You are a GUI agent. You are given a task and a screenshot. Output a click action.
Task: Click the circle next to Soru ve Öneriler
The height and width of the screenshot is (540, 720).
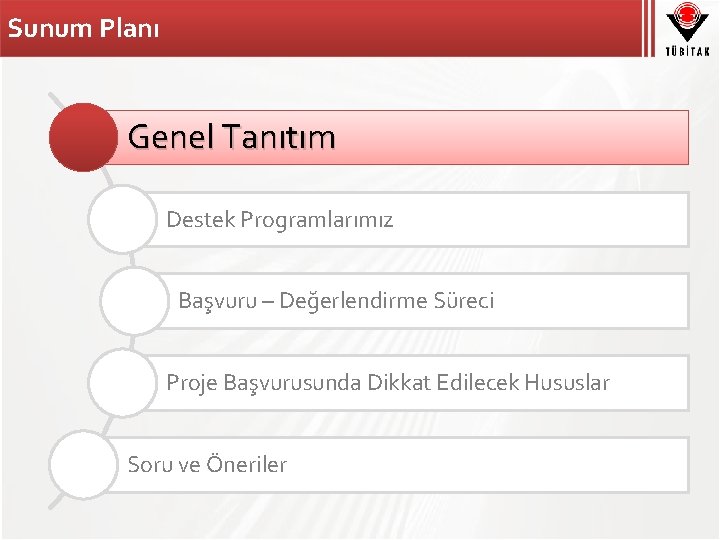tap(83, 464)
